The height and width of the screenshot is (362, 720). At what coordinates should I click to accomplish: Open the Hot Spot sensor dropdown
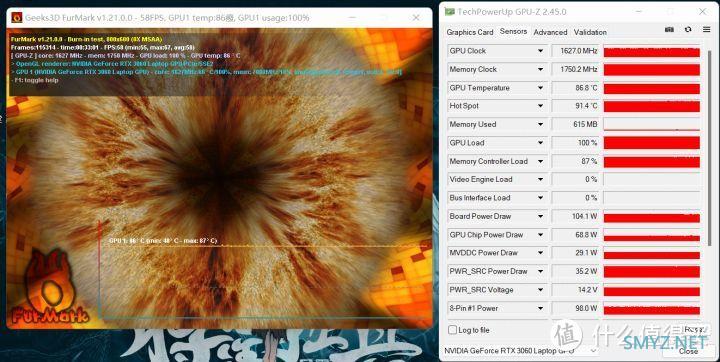540,106
